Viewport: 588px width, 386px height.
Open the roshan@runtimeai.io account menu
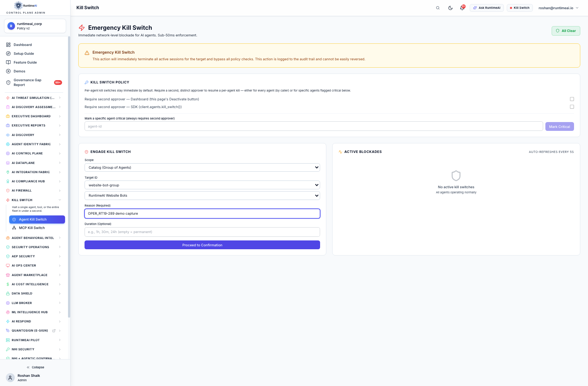pyautogui.click(x=558, y=8)
